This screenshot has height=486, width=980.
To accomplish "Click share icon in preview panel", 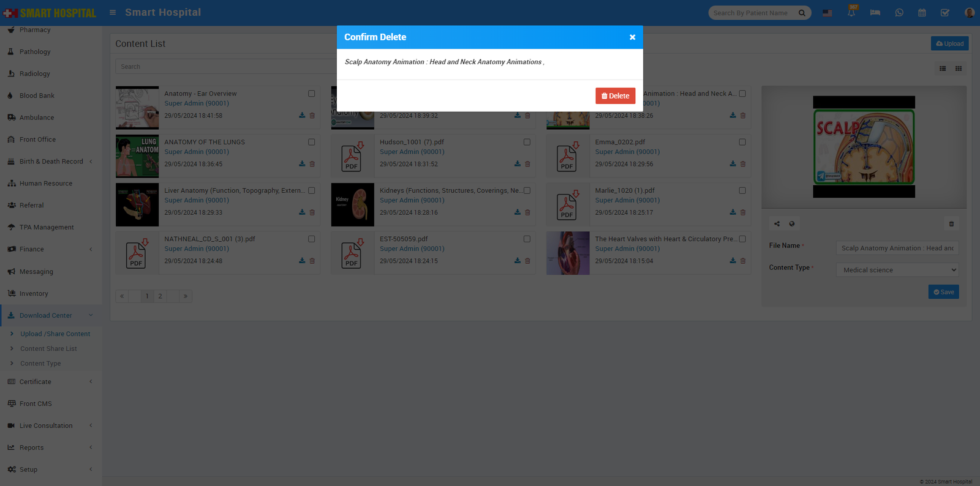I will 777,224.
